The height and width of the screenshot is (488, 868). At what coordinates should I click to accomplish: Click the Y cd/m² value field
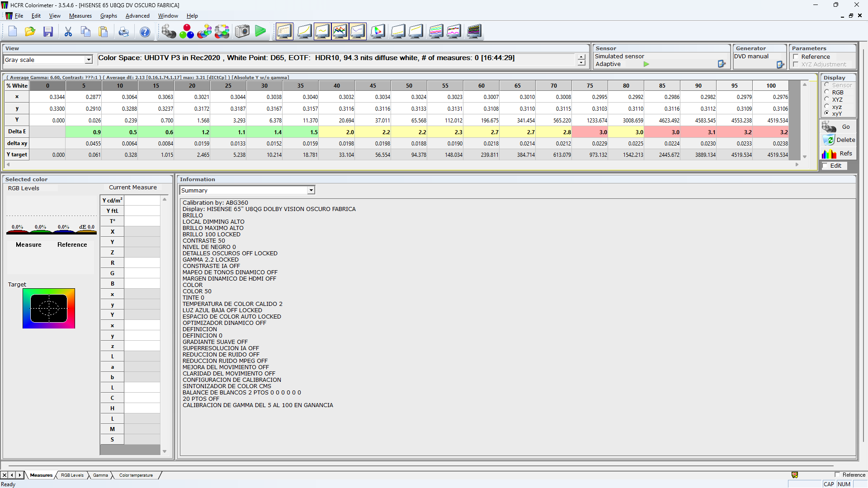coord(142,200)
